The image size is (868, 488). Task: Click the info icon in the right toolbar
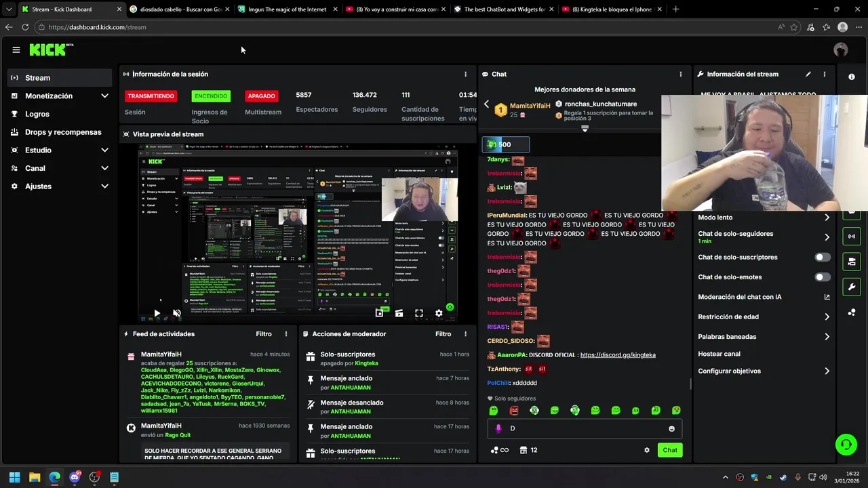pyautogui.click(x=852, y=77)
